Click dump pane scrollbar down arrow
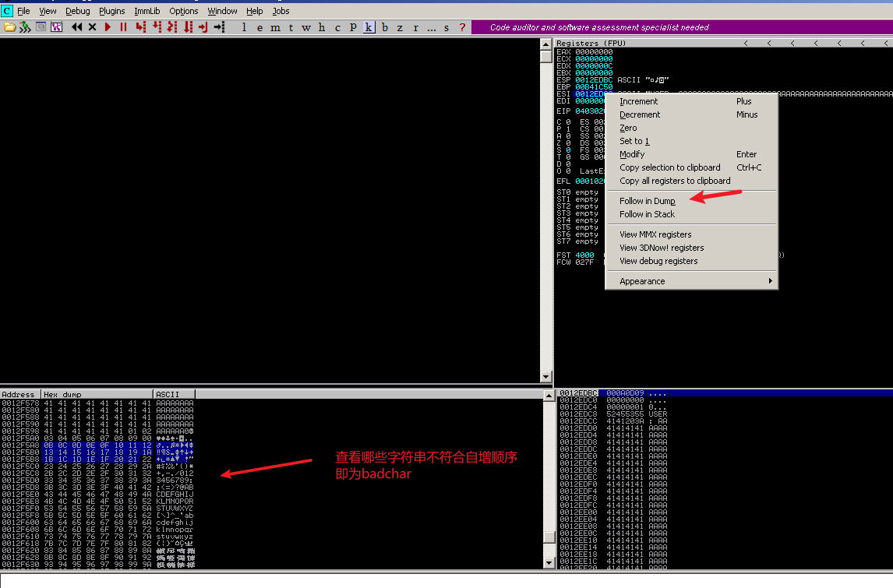Image resolution: width=893 pixels, height=588 pixels. (x=549, y=563)
